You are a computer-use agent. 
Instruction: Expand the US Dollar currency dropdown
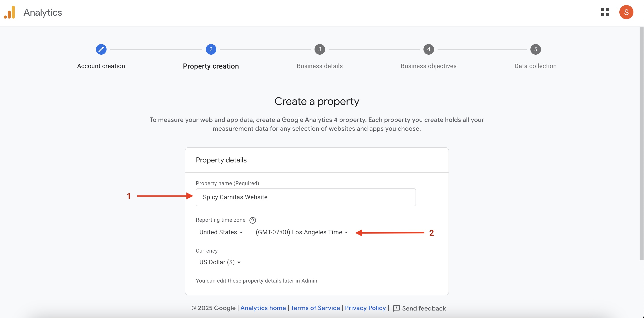tap(220, 262)
